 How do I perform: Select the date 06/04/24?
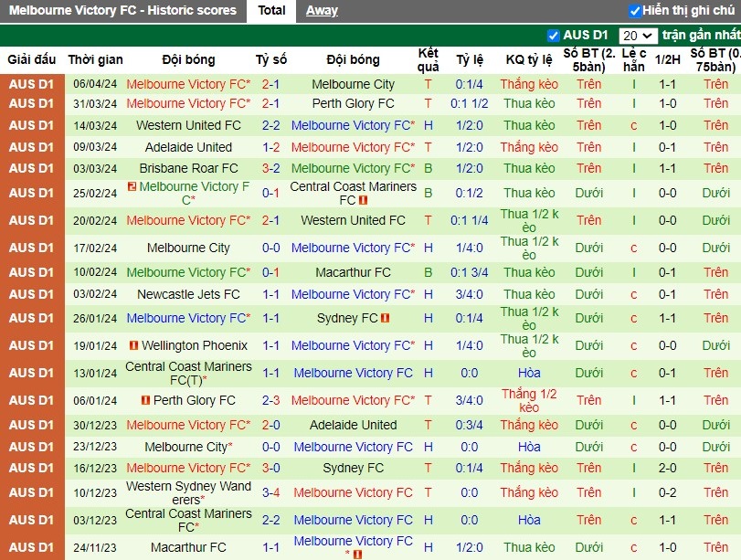tap(95, 84)
